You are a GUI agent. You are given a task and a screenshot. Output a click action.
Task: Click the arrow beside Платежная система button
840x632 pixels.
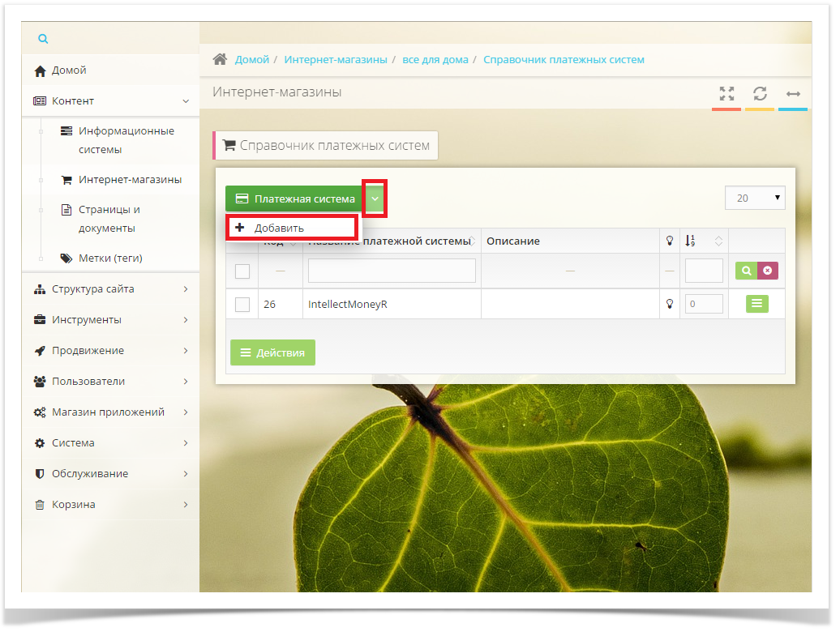tap(375, 199)
